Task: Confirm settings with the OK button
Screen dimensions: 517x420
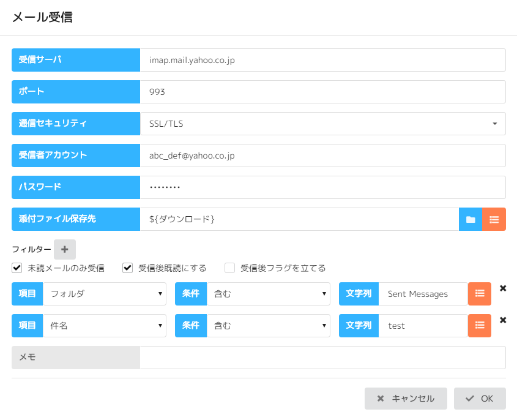Action: point(480,399)
